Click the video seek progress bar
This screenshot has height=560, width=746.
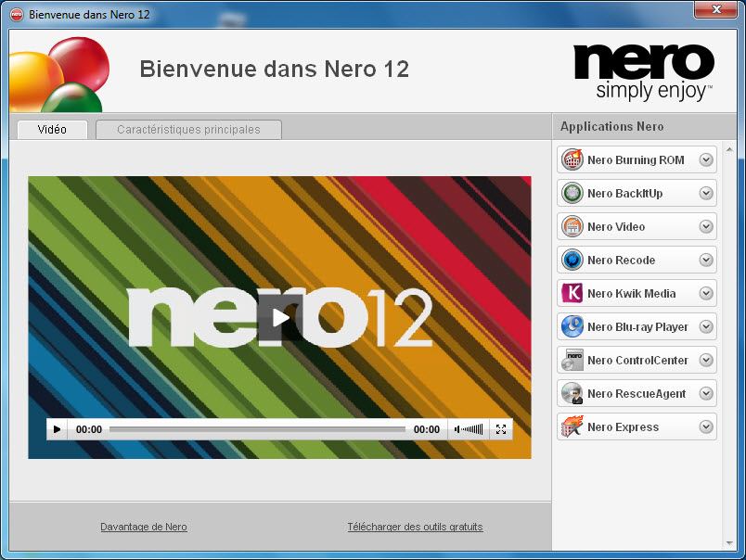257,429
